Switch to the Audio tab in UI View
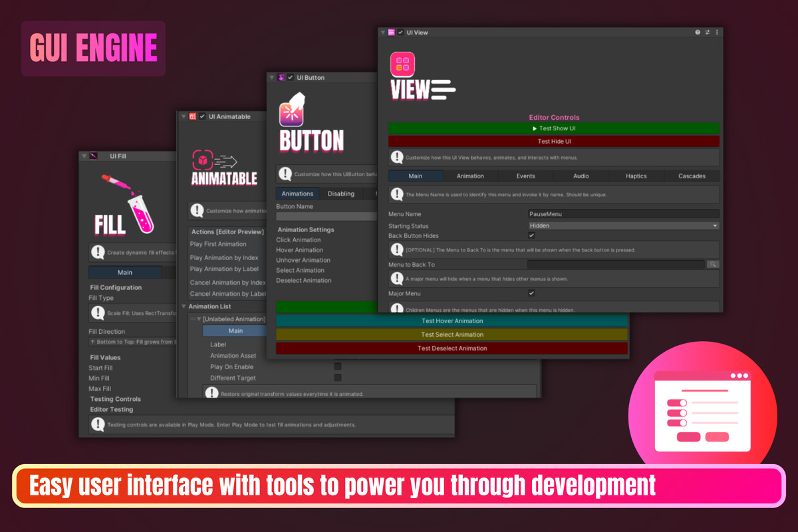Screen dimensions: 798x532 coord(581,176)
